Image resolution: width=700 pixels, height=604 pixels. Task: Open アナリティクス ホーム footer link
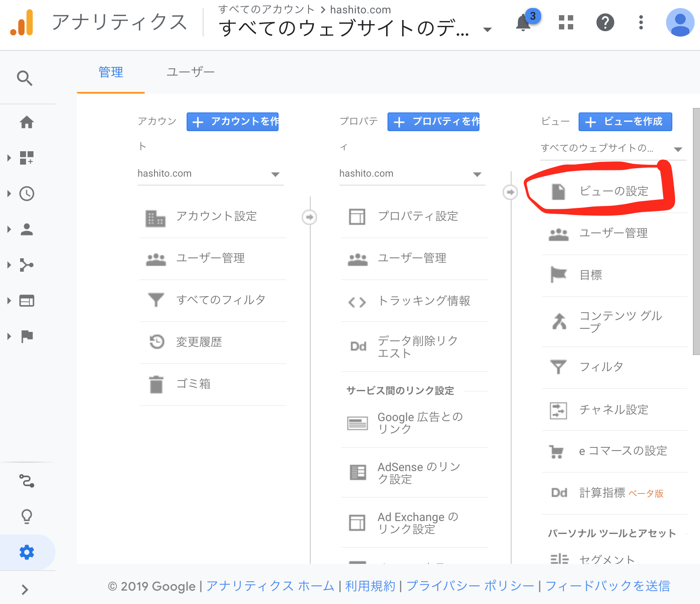[270, 586]
